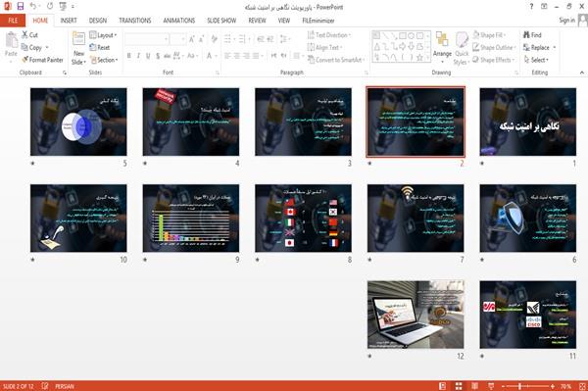Open Font dialog launcher
The height and width of the screenshot is (391, 588).
click(x=218, y=73)
